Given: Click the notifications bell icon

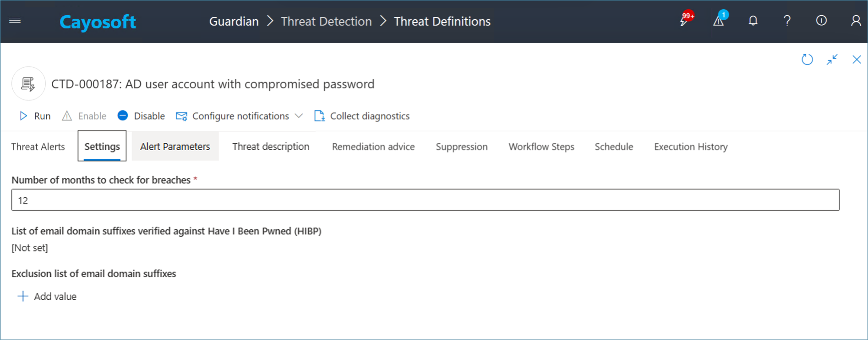Looking at the screenshot, I should click(x=753, y=21).
